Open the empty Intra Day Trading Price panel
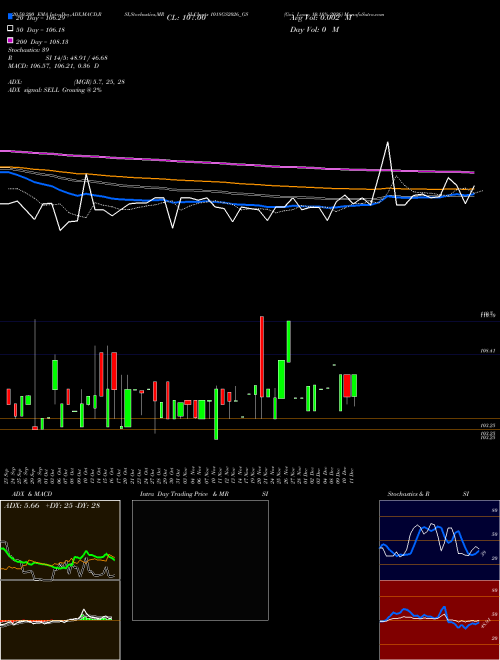Image resolution: width=500 pixels, height=660 pixels. click(200, 560)
